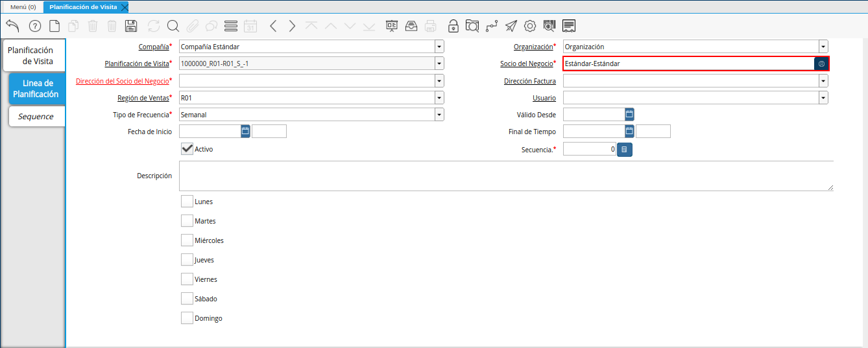This screenshot has height=348, width=868.
Task: Click the lock record padlock icon
Action: (453, 26)
